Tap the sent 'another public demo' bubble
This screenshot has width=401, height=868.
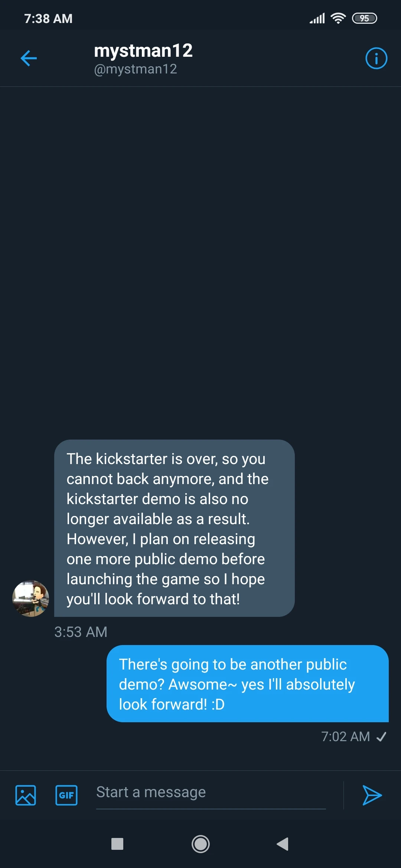coord(247,684)
